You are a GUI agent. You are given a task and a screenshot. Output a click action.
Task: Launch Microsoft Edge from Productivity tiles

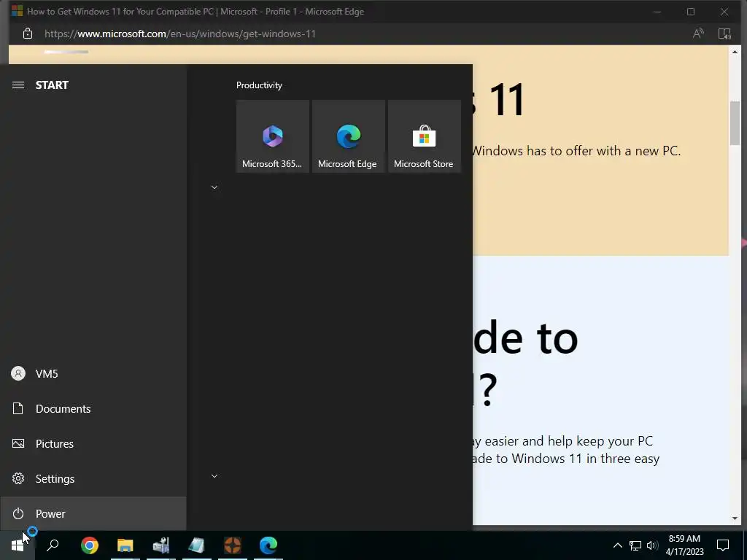[x=348, y=136]
